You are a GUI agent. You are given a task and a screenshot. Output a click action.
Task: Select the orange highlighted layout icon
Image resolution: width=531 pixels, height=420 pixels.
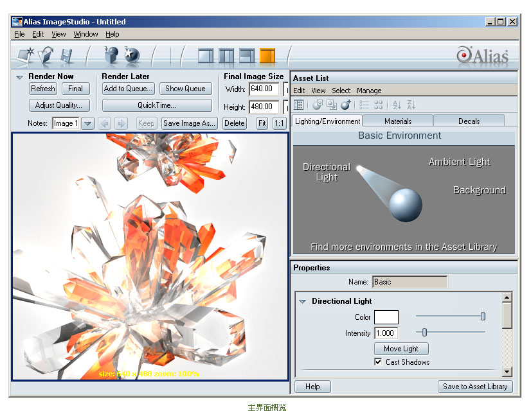coord(267,56)
